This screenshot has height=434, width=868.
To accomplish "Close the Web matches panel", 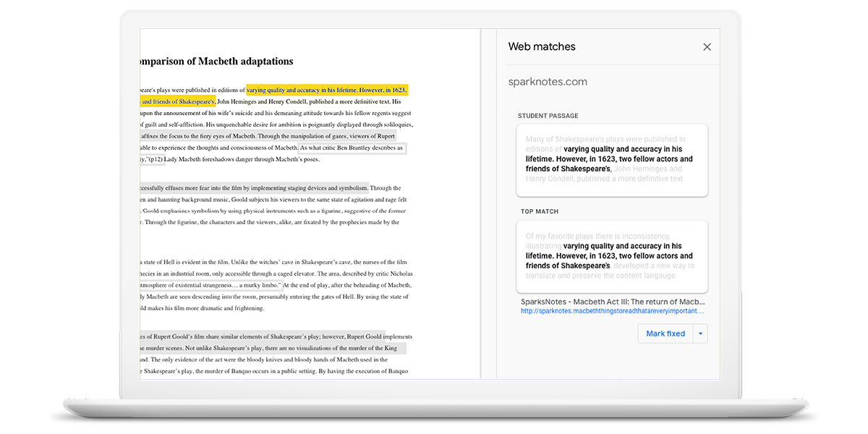I will (707, 47).
